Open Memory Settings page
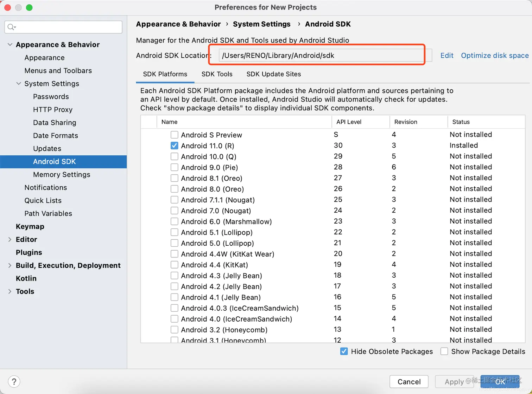The height and width of the screenshot is (394, 532). 62,175
